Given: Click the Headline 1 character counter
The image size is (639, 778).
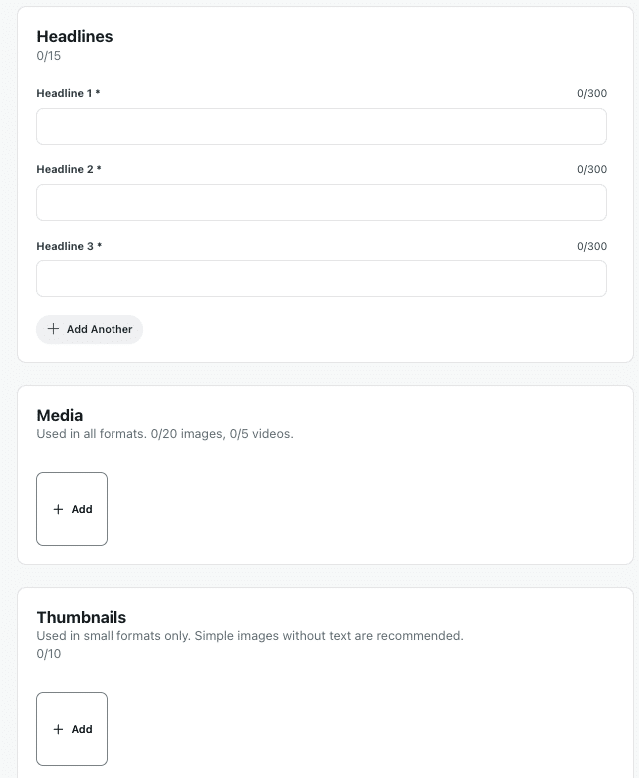Looking at the screenshot, I should 591,93.
